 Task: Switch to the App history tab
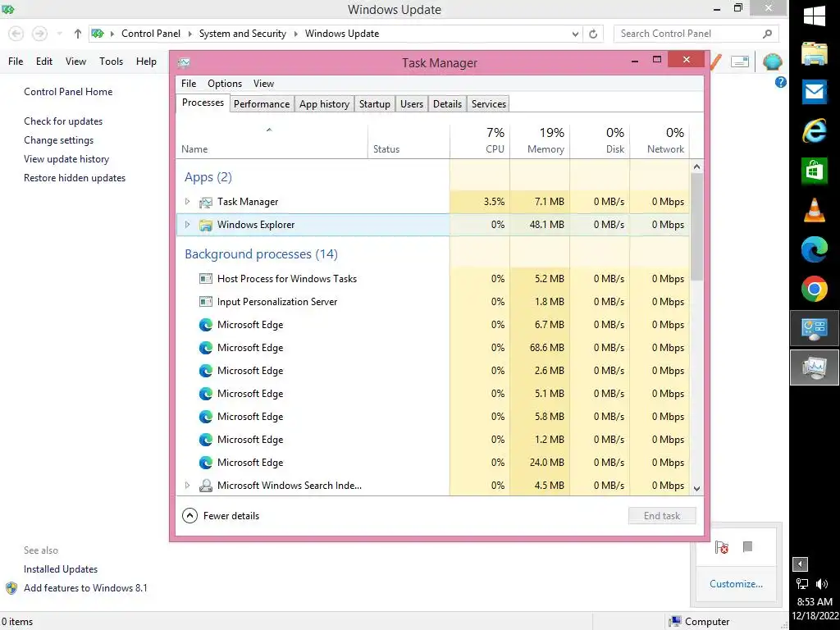(324, 104)
